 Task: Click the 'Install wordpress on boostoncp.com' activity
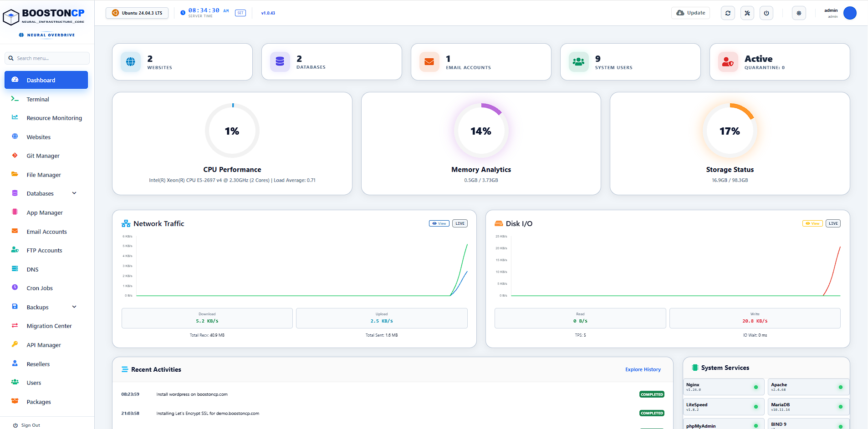click(192, 394)
